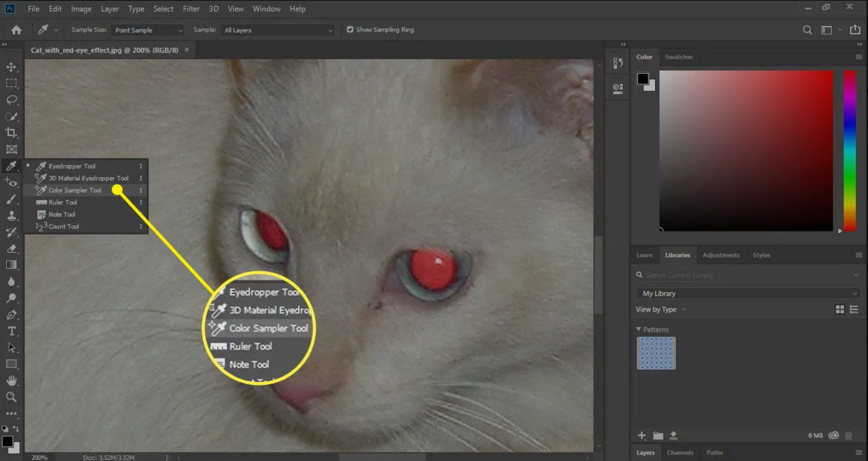Select the Dodge tool
Image resolution: width=868 pixels, height=461 pixels.
(x=11, y=298)
